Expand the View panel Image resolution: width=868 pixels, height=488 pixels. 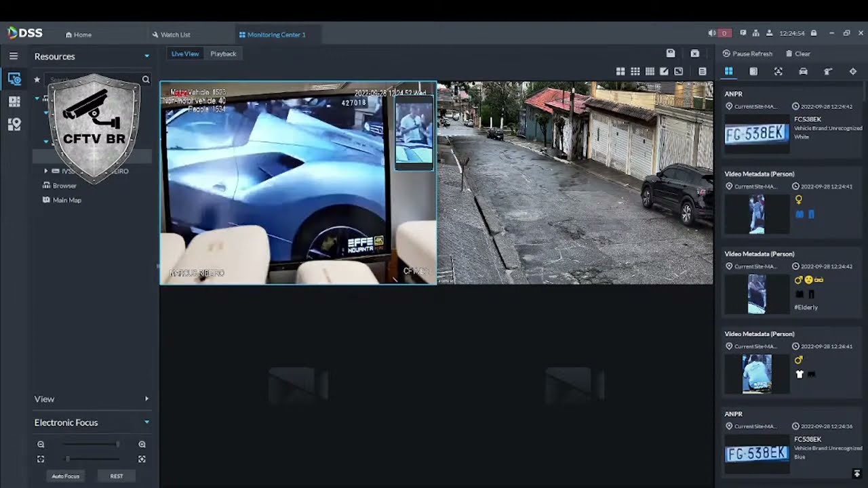(x=146, y=399)
